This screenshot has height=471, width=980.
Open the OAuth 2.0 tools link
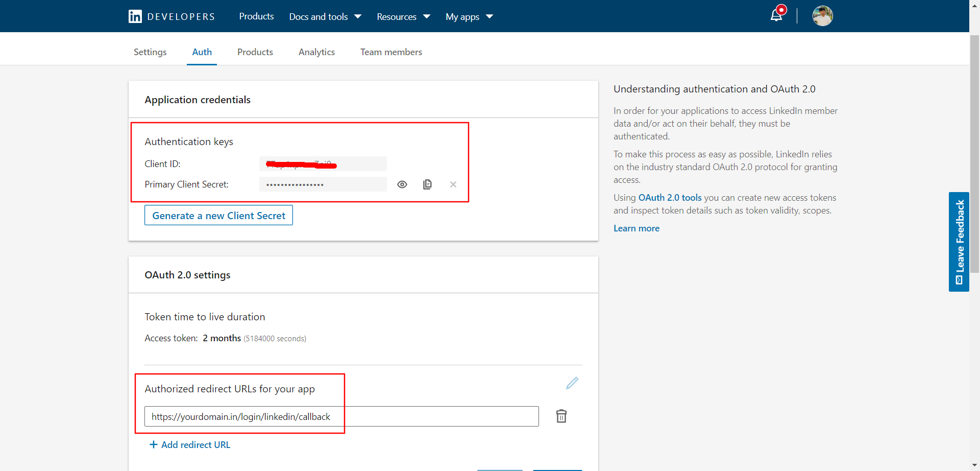[x=670, y=198]
